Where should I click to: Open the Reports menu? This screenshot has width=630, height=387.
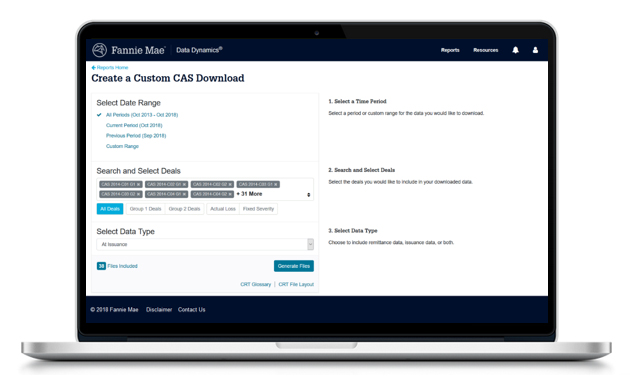click(450, 50)
